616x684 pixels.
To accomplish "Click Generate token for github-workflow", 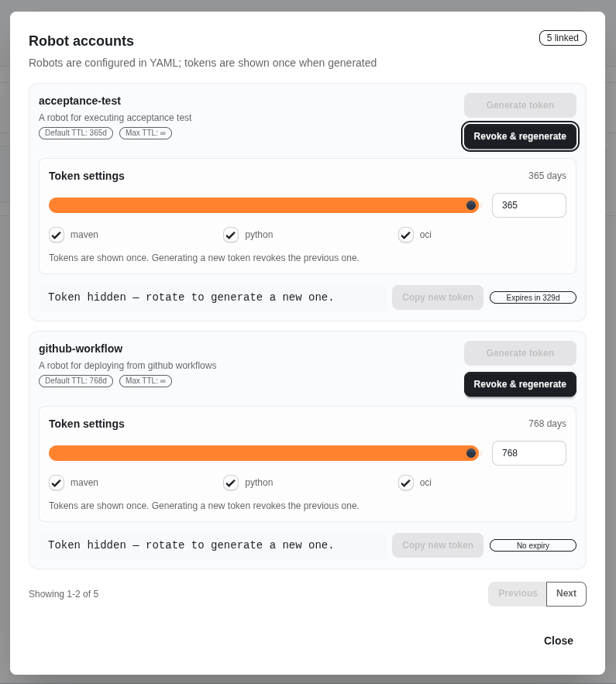I will tap(520, 353).
